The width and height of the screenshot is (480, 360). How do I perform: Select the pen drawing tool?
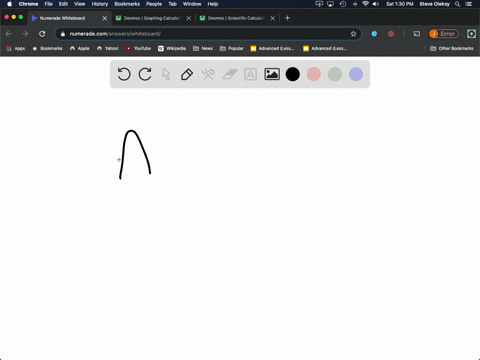187,74
